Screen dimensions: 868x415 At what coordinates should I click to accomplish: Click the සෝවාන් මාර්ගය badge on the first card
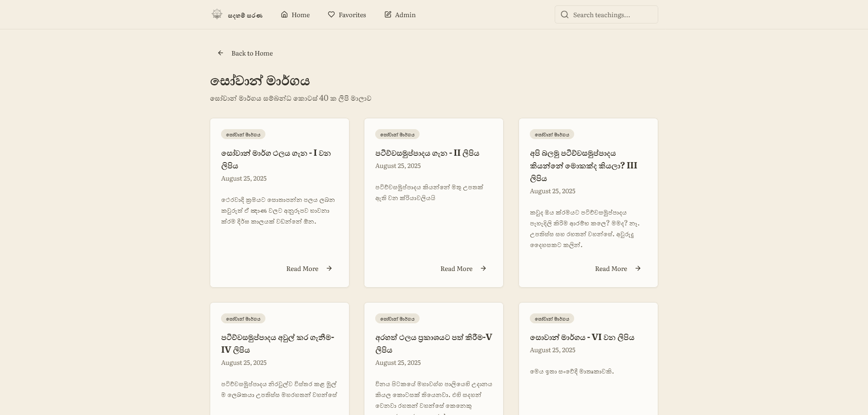coord(243,134)
